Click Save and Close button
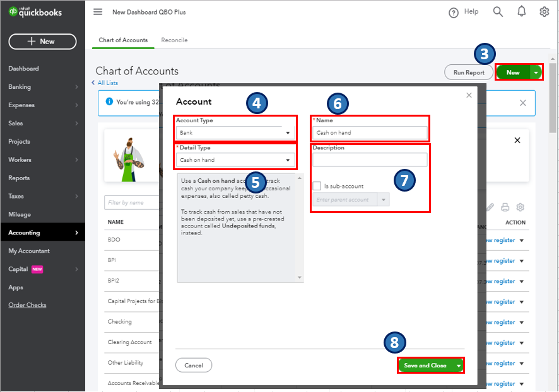 point(425,366)
